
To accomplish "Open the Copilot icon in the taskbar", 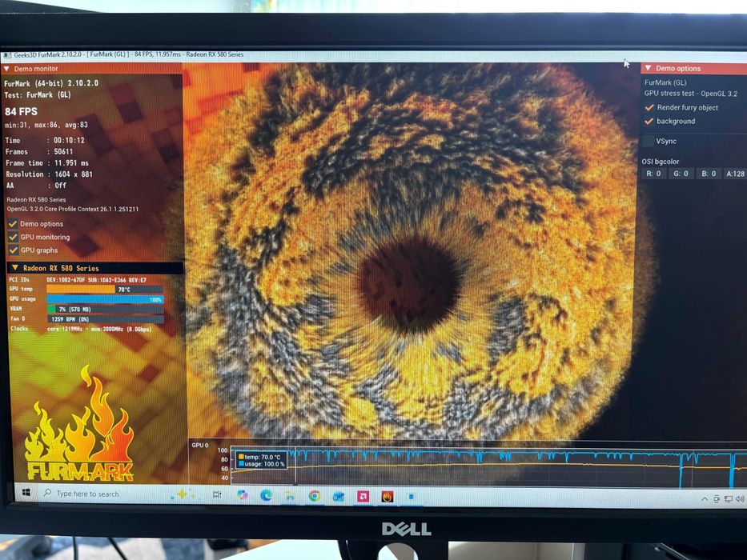I will pos(243,495).
